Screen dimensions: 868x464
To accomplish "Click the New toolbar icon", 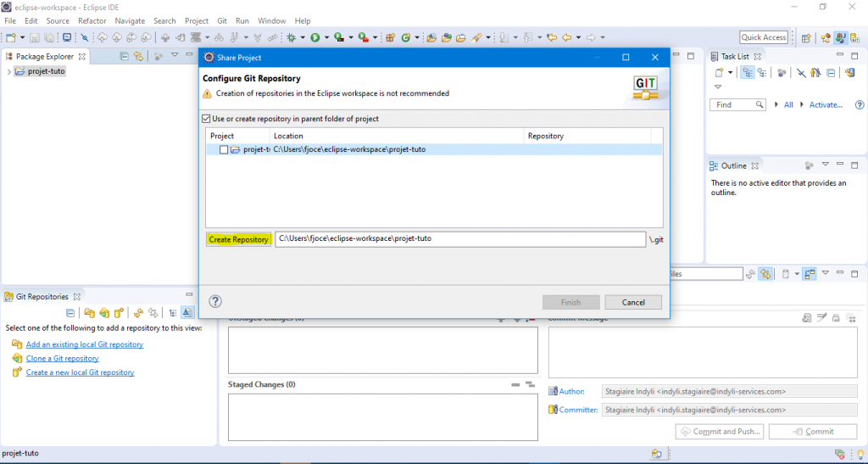I will tap(10, 37).
